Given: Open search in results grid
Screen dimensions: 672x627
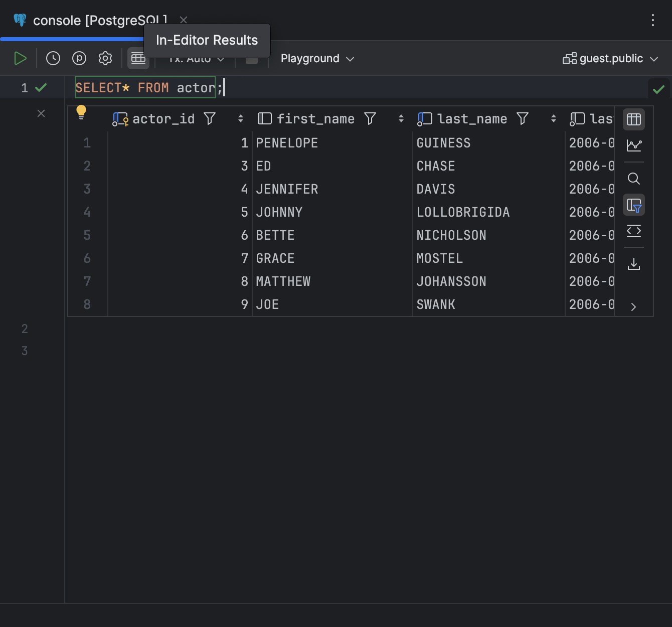Looking at the screenshot, I should coord(634,179).
